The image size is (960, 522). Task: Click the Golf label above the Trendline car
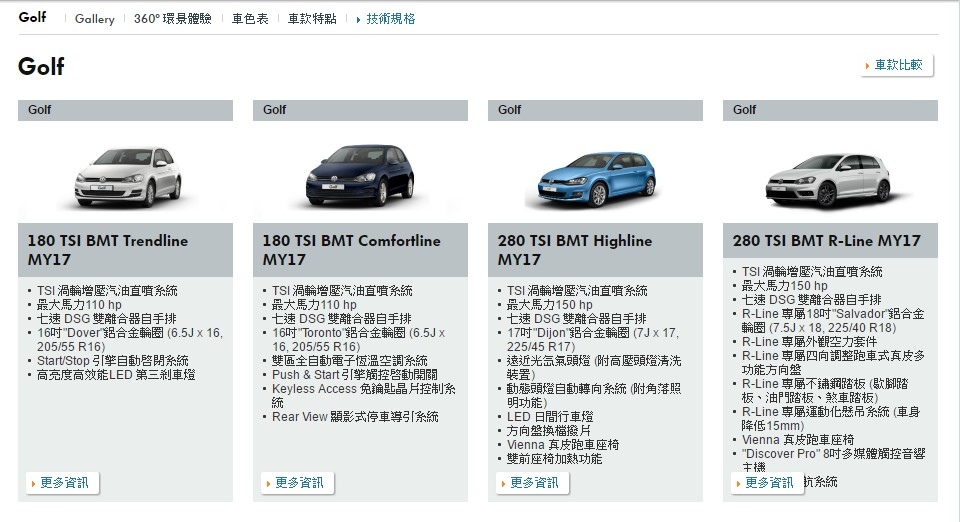point(39,110)
